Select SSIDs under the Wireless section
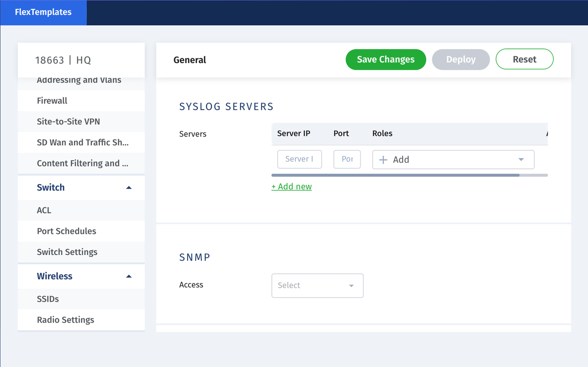The image size is (588, 367). [x=48, y=299]
